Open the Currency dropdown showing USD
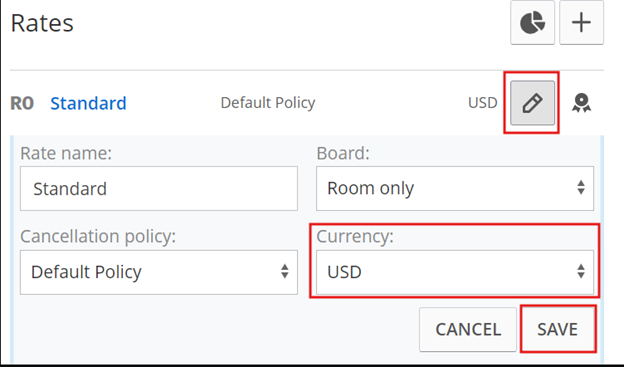 click(455, 272)
